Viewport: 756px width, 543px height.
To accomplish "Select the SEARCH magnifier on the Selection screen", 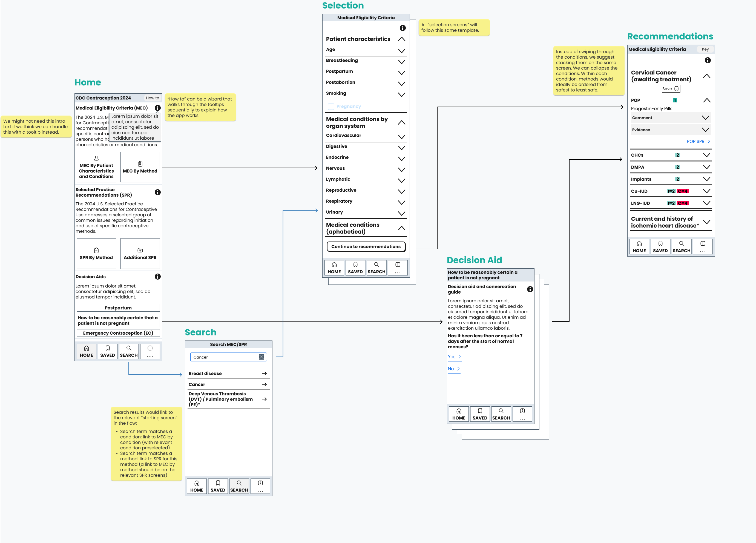I will tap(376, 267).
